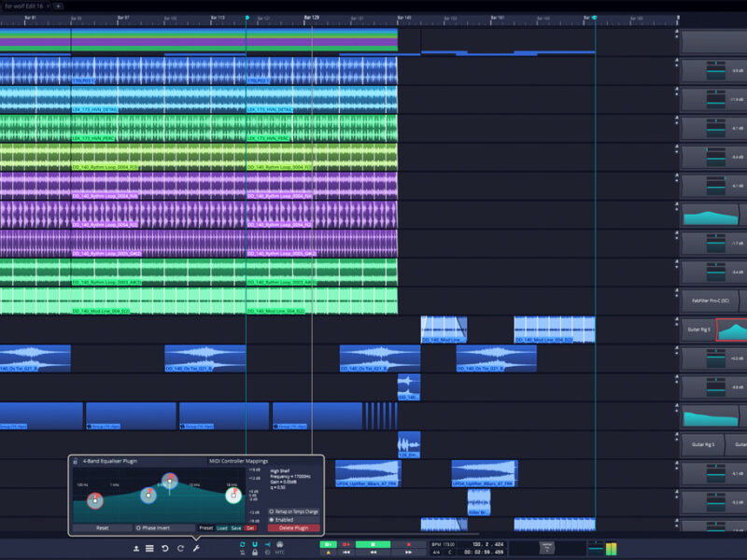Click the red Delete Plugin button
747x560 pixels.
coord(293,527)
